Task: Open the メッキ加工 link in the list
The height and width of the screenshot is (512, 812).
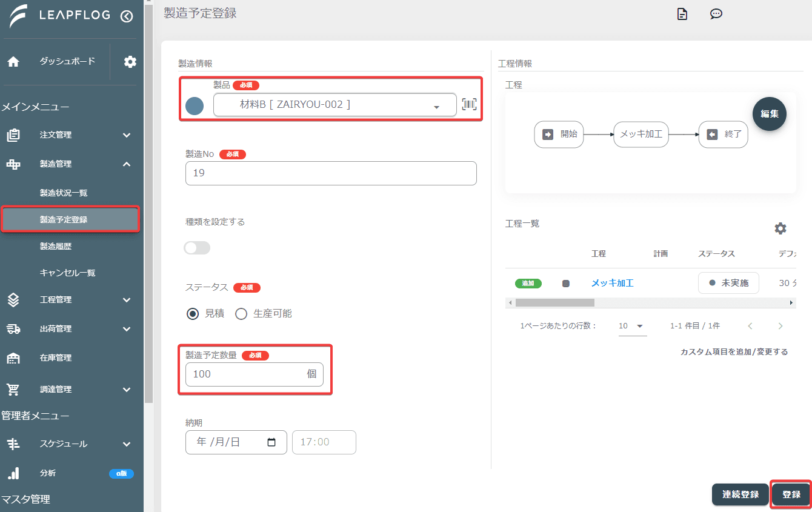Action: 613,283
